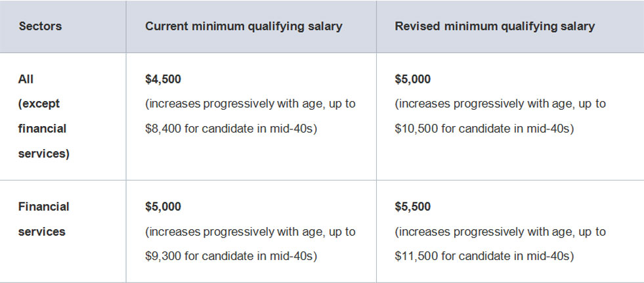Click the $5,000 revised salary for All sectors
This screenshot has width=644, height=283.
(x=412, y=79)
